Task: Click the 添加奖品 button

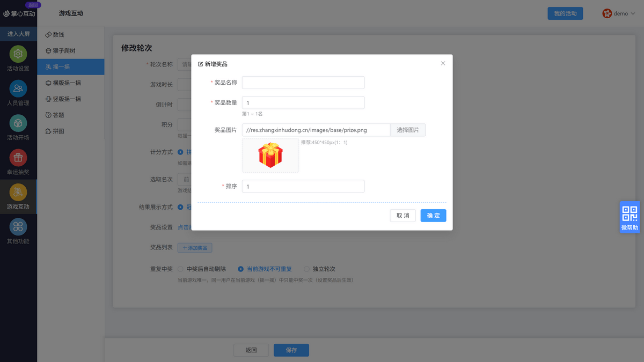Action: point(195,248)
